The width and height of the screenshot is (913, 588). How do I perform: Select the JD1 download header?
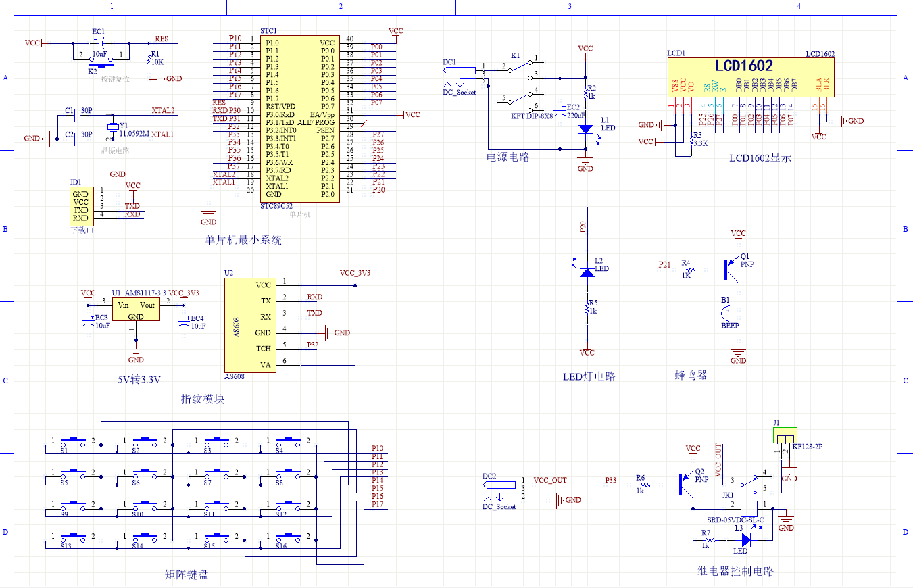pyautogui.click(x=80, y=206)
